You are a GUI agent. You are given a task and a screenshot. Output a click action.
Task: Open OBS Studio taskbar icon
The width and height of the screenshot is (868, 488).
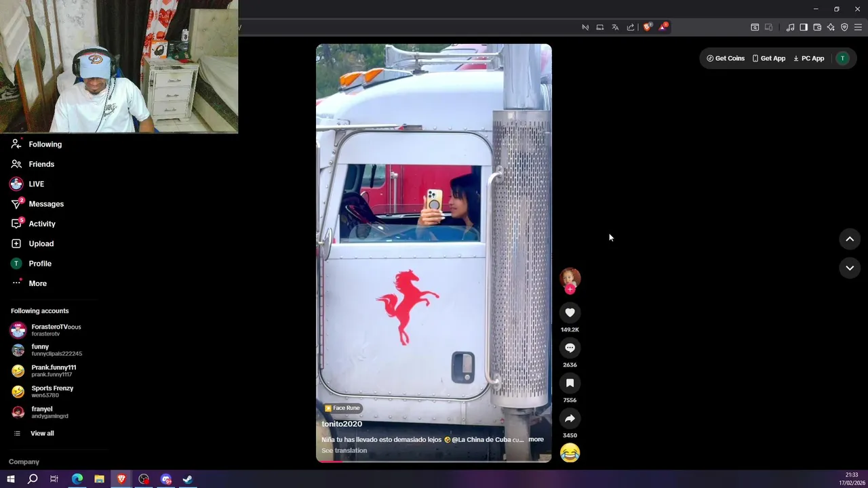click(x=144, y=479)
